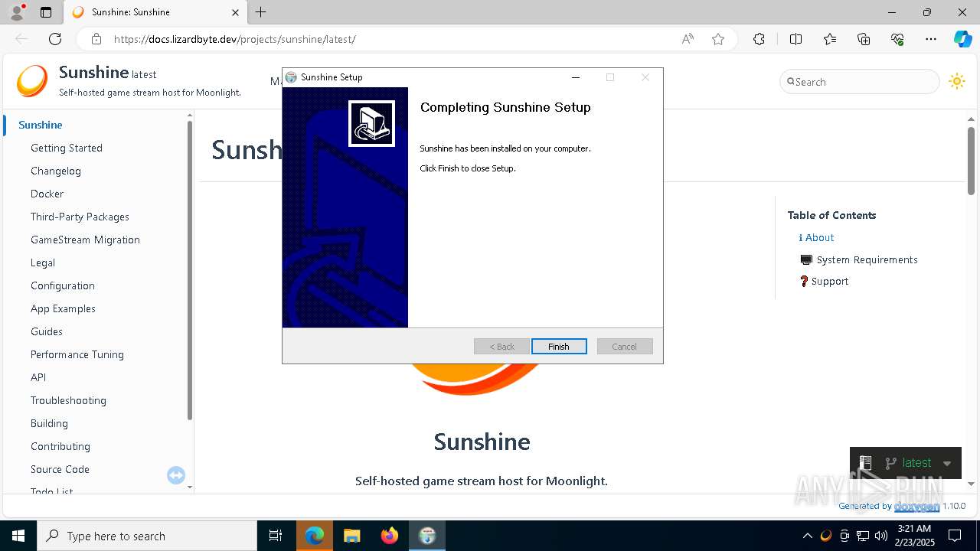
Task: Show hidden tray icons chevron
Action: pyautogui.click(x=807, y=536)
